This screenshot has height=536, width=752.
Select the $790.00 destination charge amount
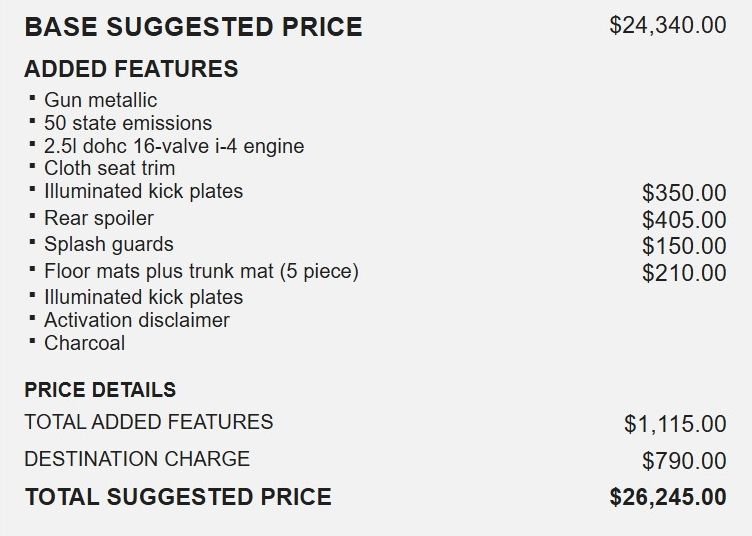[684, 461]
